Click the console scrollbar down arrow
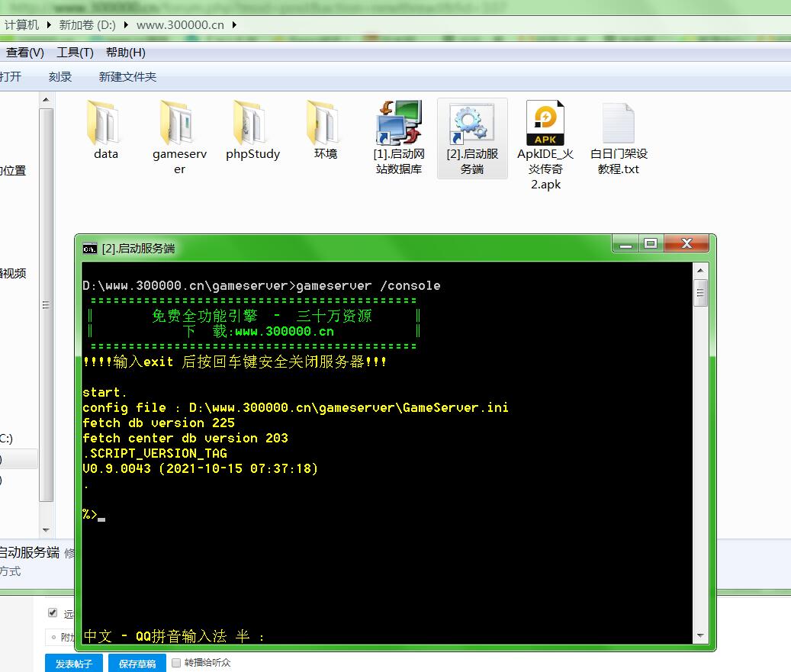The image size is (791, 672). point(700,635)
